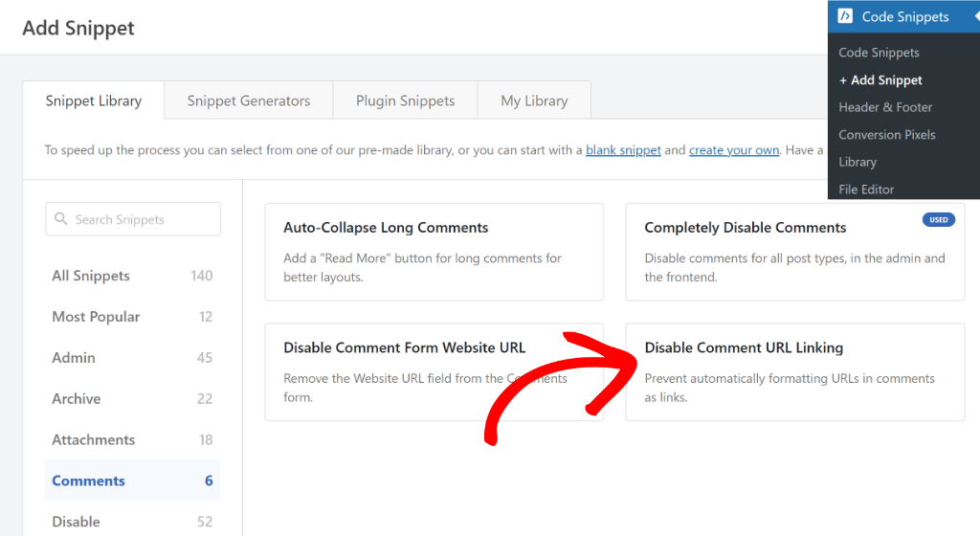Screen dimensions: 980x536
Task: Open File Editor menu item
Action: pos(866,190)
